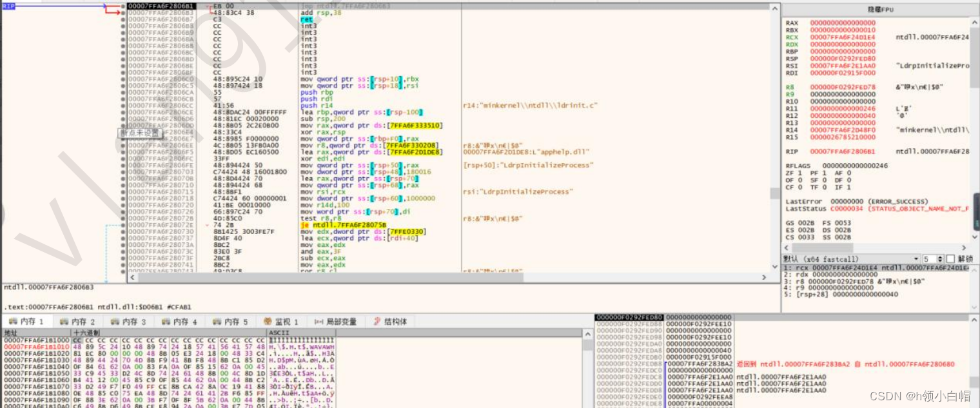Viewport: 980px width, 408px height.
Task: Click the 监视 1 watch tab icon
Action: [268, 322]
